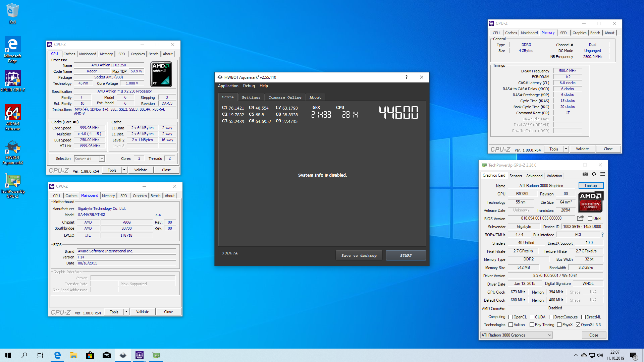Switch to Settings tab in Aquamark
This screenshot has width=644, height=362.
click(x=251, y=97)
